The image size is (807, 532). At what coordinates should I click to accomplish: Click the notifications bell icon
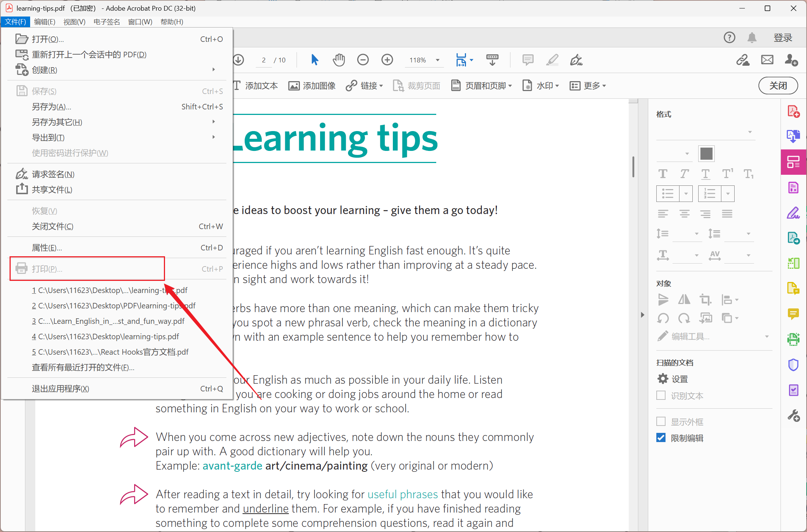click(x=752, y=37)
